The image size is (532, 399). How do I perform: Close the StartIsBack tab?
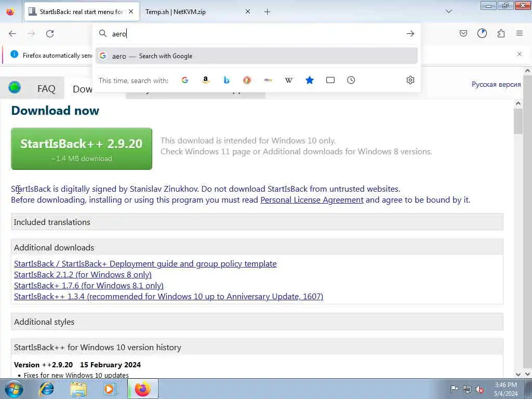coord(131,11)
